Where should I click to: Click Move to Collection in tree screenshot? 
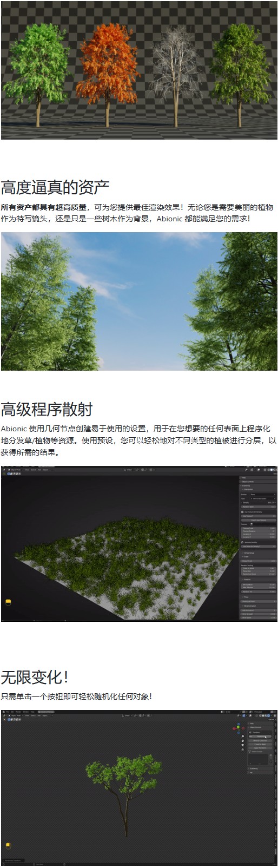(x=260, y=741)
